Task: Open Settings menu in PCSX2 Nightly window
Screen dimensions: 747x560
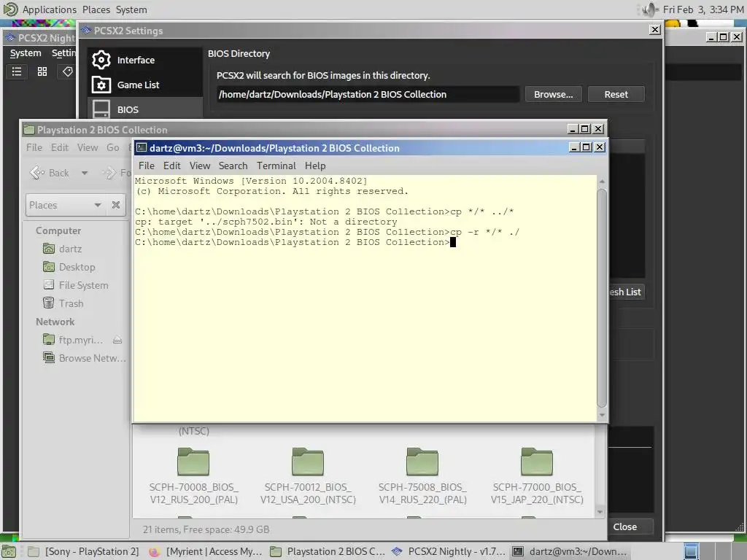Action: coord(63,52)
